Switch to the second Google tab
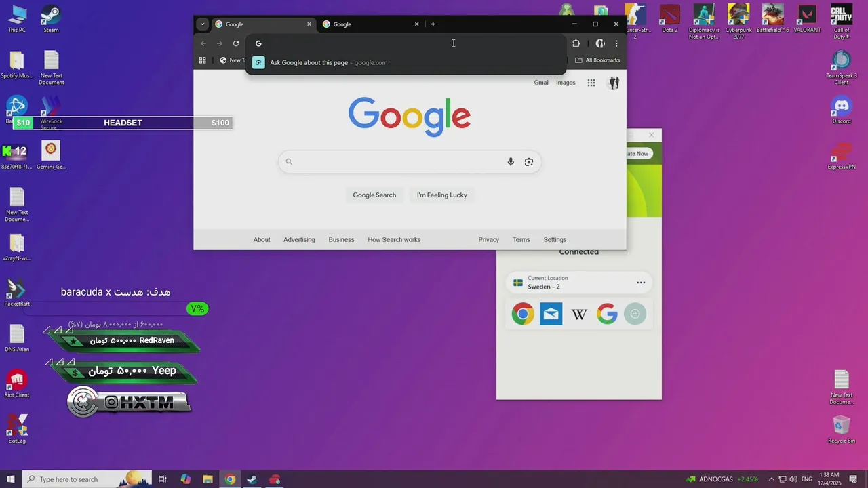The height and width of the screenshot is (488, 868). pyautogui.click(x=371, y=24)
